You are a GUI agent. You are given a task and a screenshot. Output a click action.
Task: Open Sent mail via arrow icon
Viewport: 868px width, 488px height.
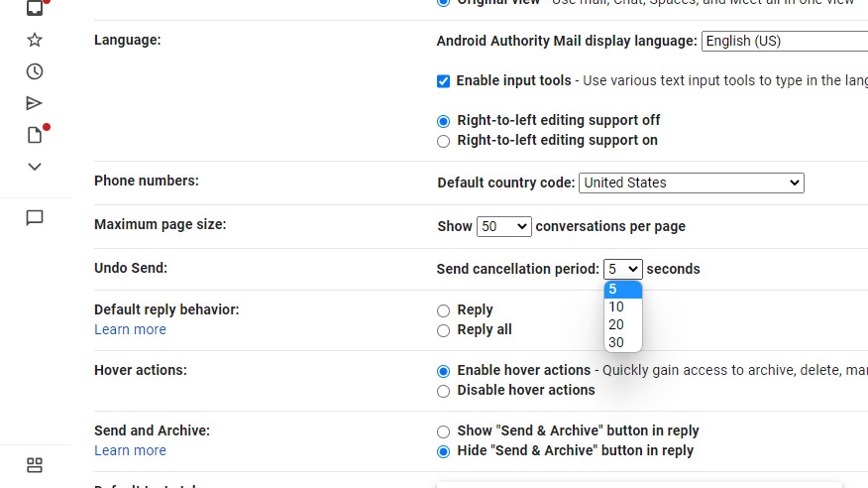pos(35,103)
